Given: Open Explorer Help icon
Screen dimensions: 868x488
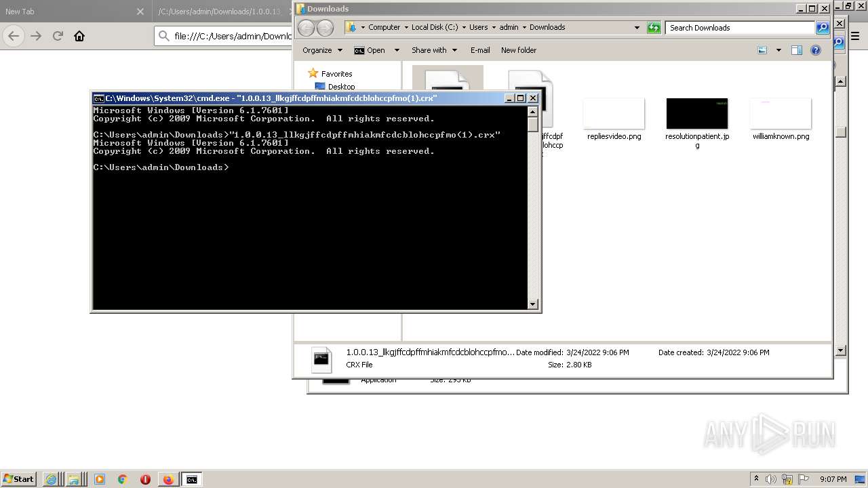Looking at the screenshot, I should [x=816, y=50].
